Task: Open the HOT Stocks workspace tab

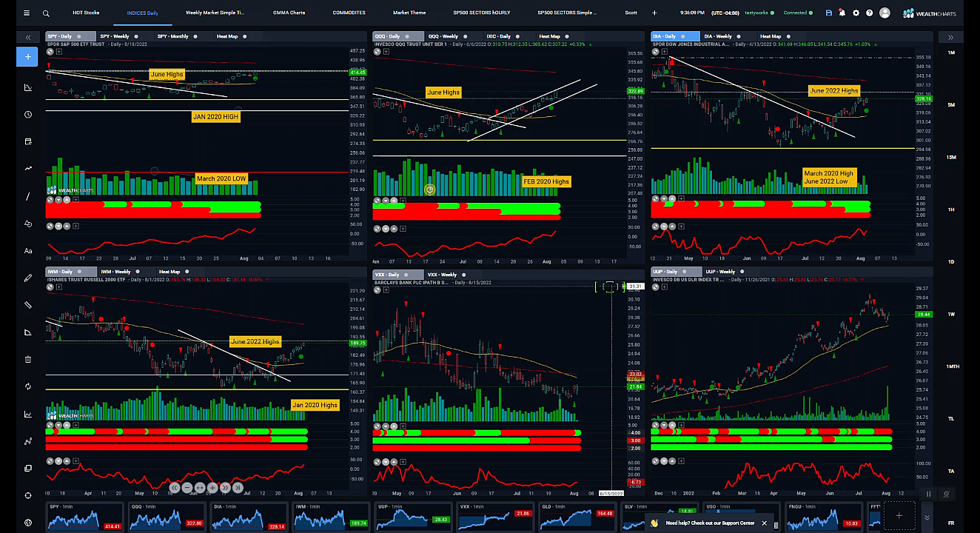Action: pos(86,13)
